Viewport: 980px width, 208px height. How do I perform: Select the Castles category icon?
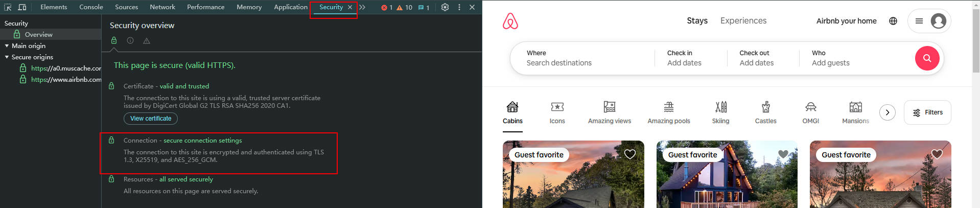coord(765,112)
